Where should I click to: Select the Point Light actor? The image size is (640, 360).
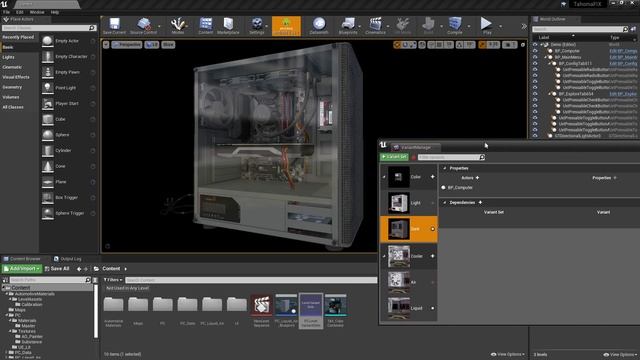point(69,88)
